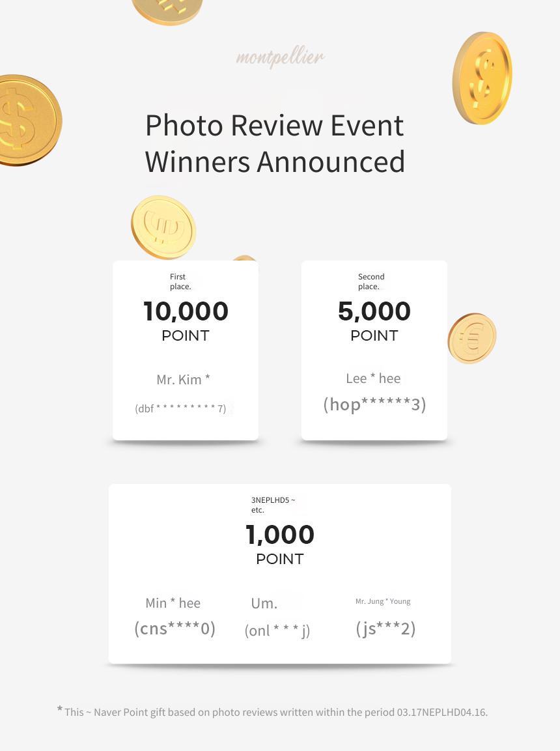Image resolution: width=560 pixels, height=751 pixels.
Task: Click the coin above the First place card
Action: pyautogui.click(x=163, y=227)
